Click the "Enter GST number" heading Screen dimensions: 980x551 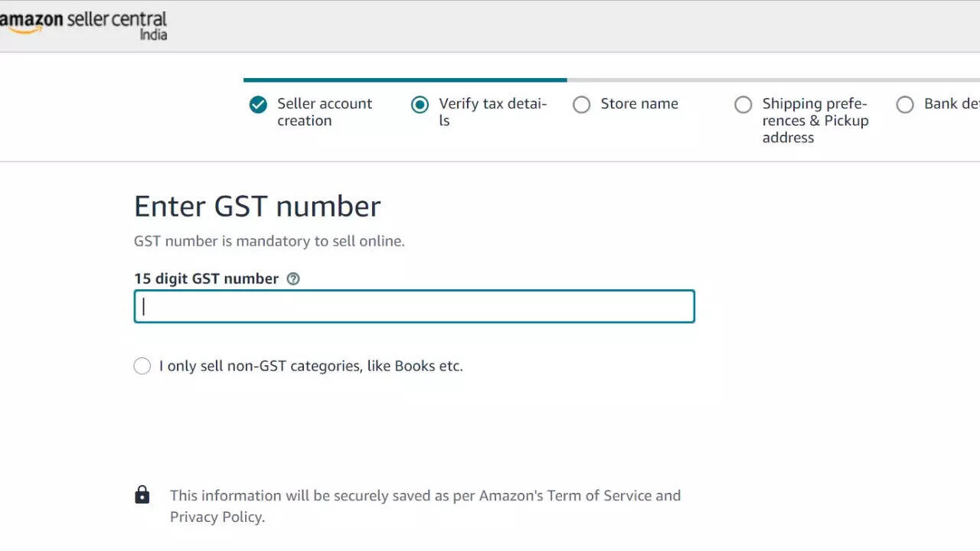257,207
